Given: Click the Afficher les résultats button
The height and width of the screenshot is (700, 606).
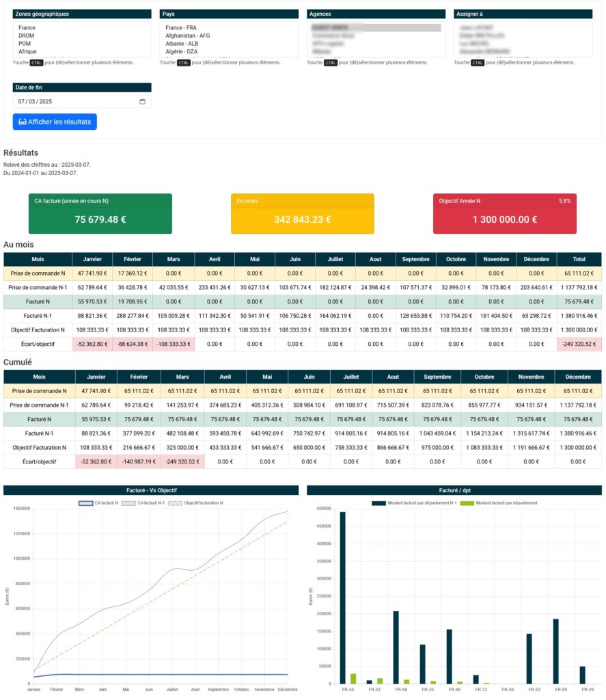Looking at the screenshot, I should (x=55, y=122).
